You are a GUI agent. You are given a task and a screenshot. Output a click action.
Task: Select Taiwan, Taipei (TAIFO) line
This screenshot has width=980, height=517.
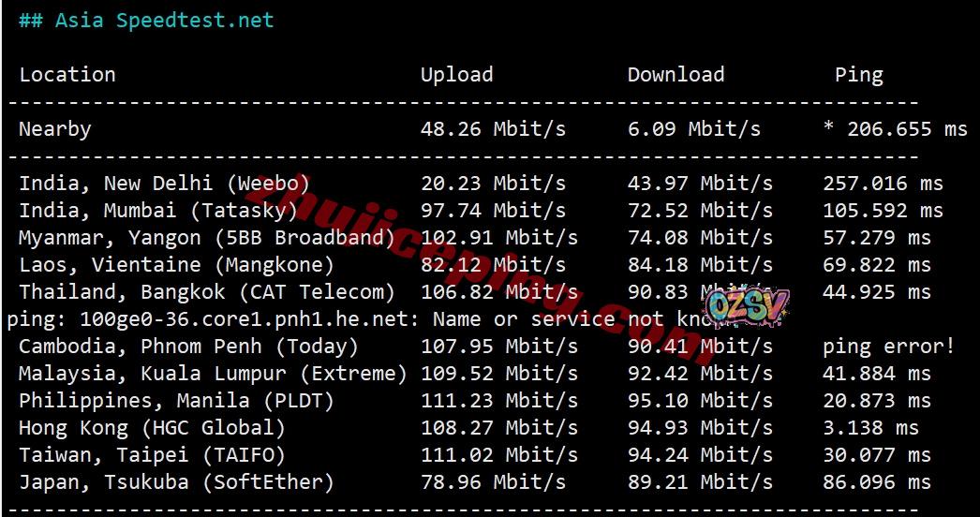[152, 455]
